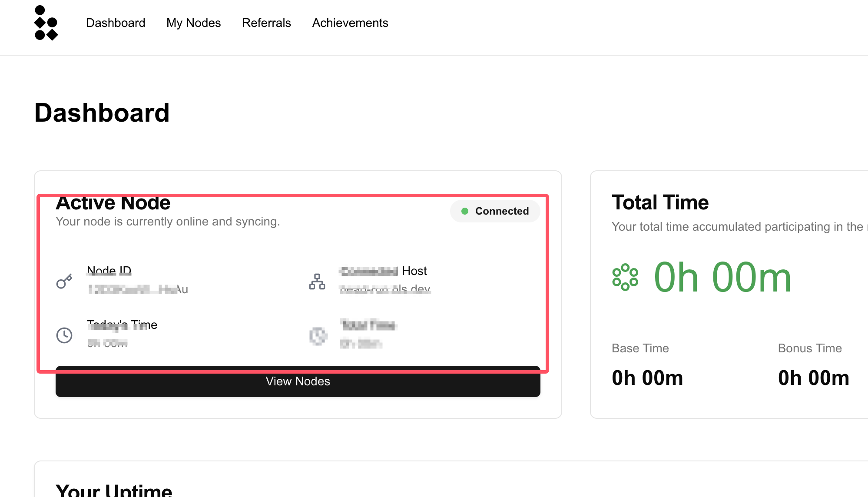Click the large green 0h 00m value
This screenshot has width=868, height=497.
[x=722, y=277]
